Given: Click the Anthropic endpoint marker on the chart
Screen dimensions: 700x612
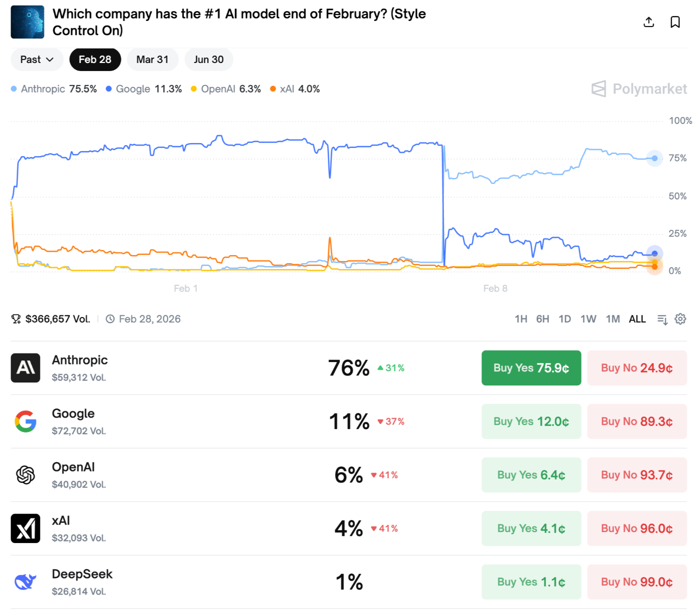Looking at the screenshot, I should (654, 158).
